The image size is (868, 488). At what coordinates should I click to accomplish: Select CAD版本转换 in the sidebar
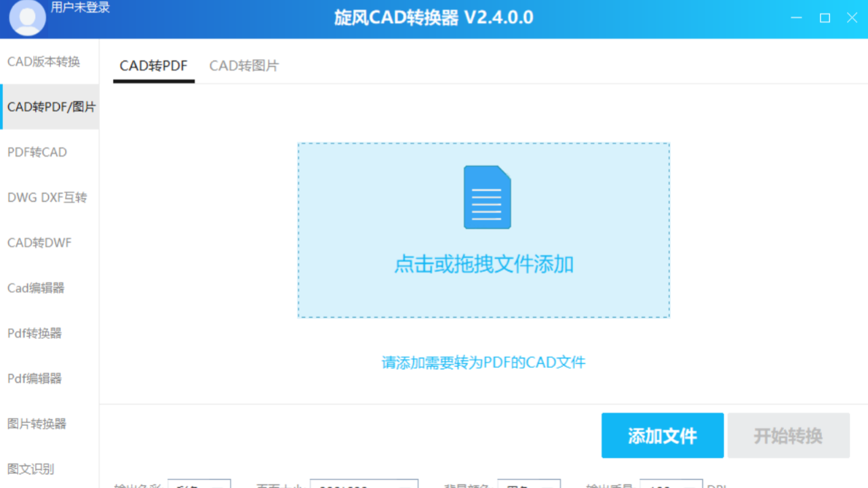pos(43,62)
